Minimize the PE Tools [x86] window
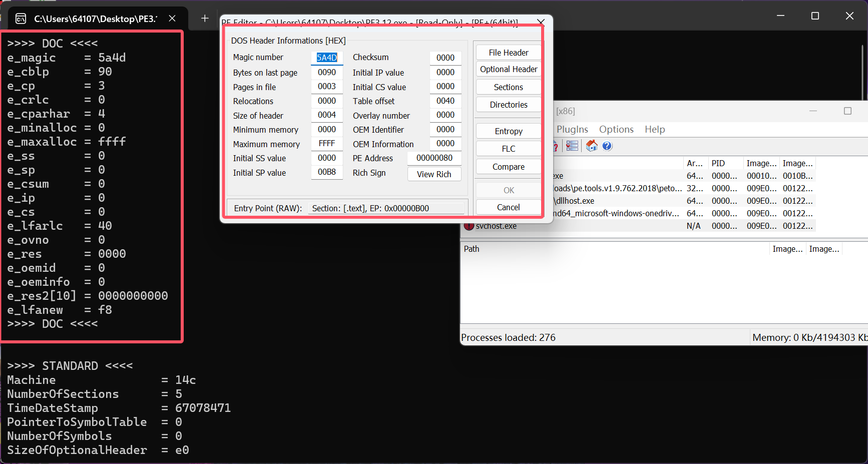 tap(813, 111)
